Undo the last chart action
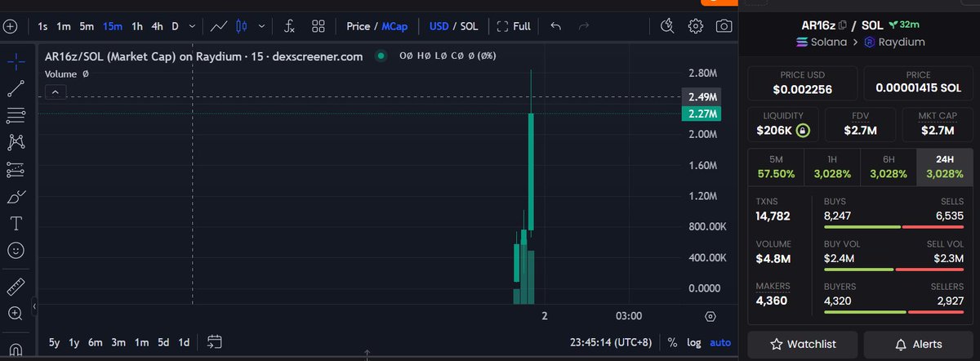 pyautogui.click(x=556, y=26)
